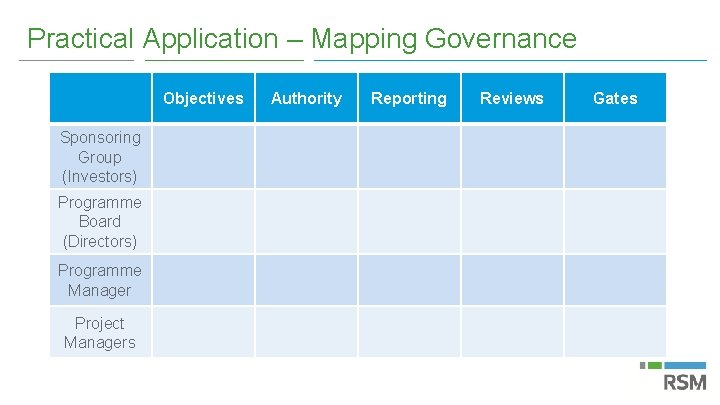Image resolution: width=720 pixels, height=405 pixels.
Task: Select the 'Authority' column header
Action: (x=306, y=98)
